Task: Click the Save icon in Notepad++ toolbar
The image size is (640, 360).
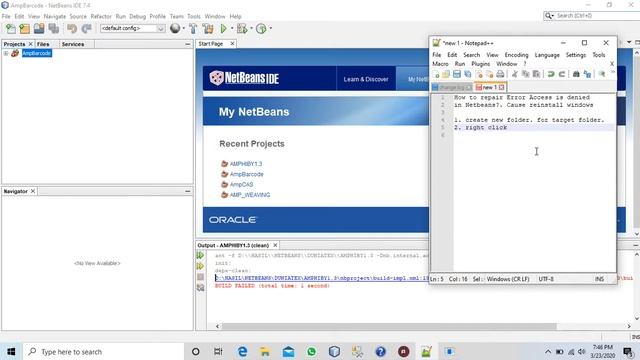Action: click(457, 74)
